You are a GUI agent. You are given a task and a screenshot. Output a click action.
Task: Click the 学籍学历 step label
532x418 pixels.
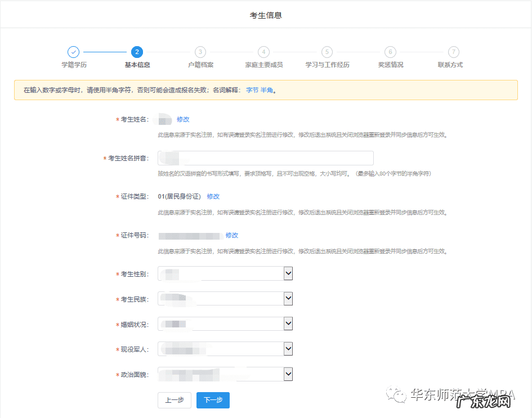coord(74,65)
